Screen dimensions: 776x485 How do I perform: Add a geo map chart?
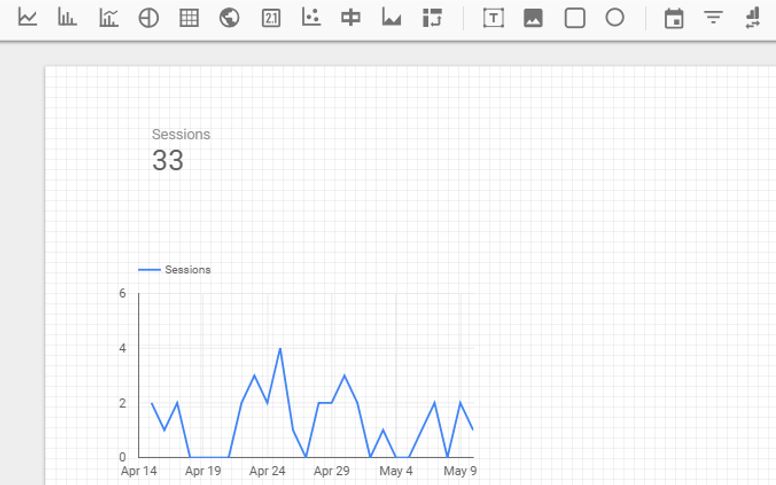(x=229, y=18)
